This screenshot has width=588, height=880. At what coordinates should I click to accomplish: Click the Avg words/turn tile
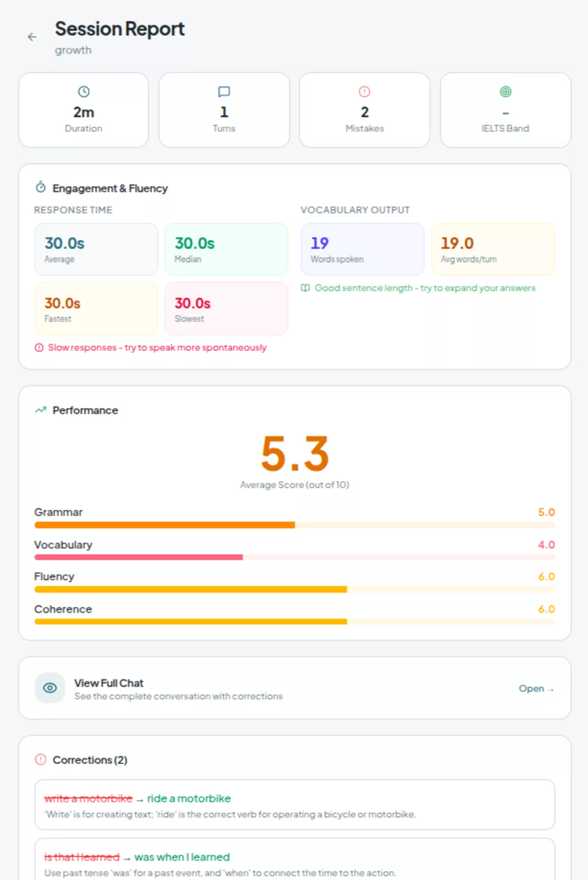pyautogui.click(x=493, y=249)
